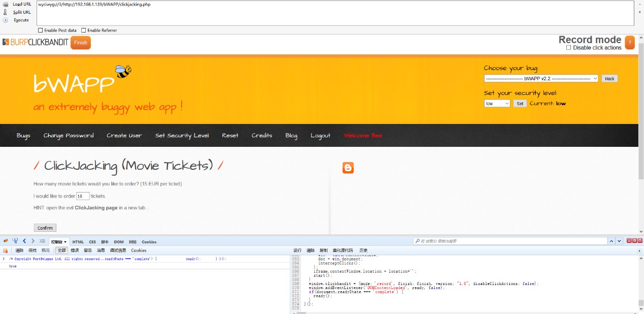Click the Firebug bug icon
The height and width of the screenshot is (314, 644).
click(x=6, y=241)
